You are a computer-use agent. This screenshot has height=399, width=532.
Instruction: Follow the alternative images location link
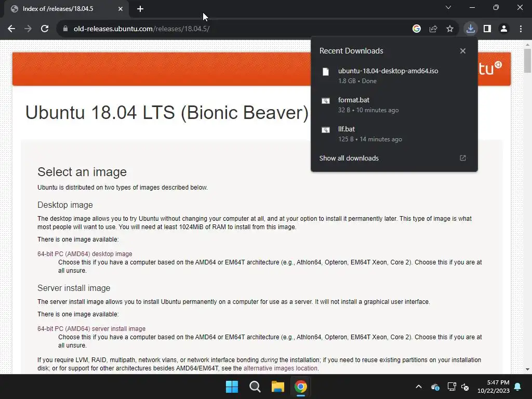(x=280, y=368)
